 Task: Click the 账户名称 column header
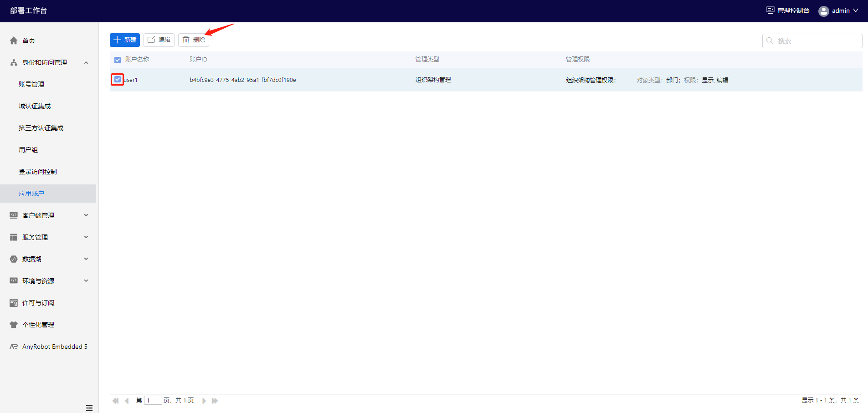click(x=137, y=60)
